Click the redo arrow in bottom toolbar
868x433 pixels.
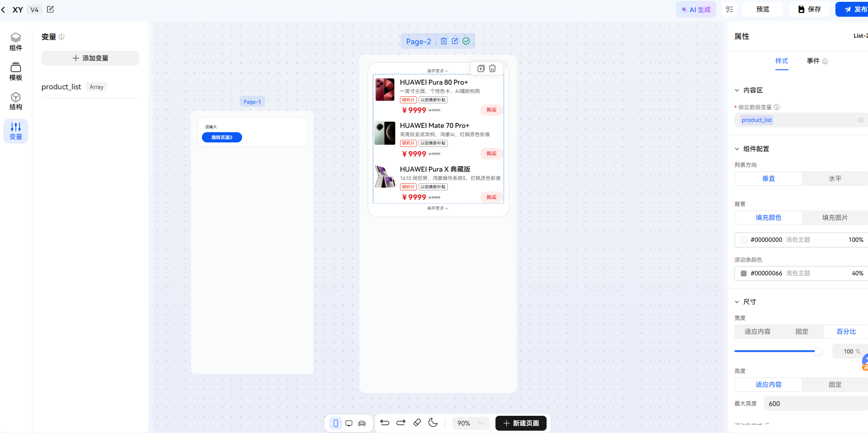(401, 423)
